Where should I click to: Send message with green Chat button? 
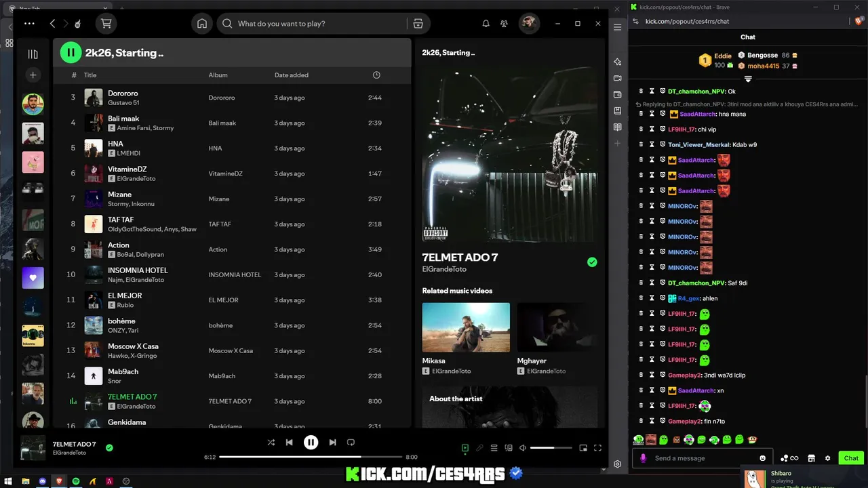(851, 458)
